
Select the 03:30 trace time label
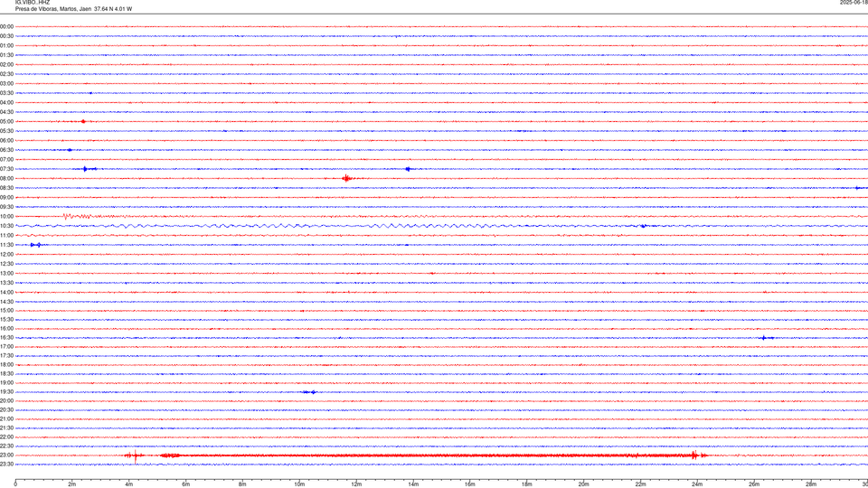click(x=6, y=93)
